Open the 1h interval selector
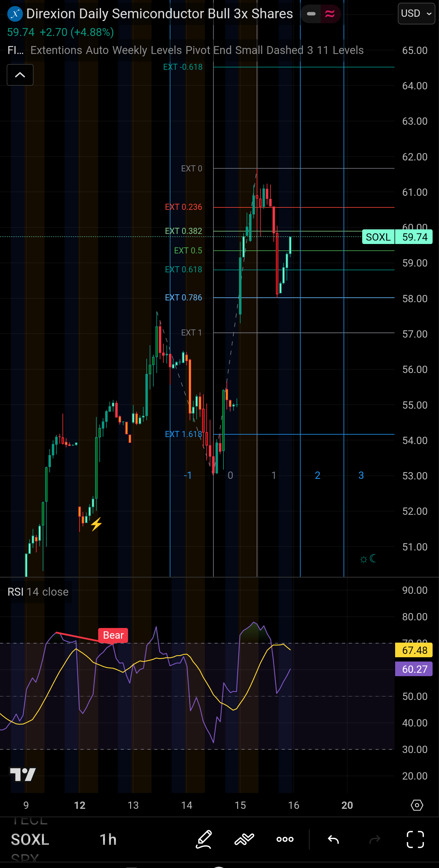 [x=108, y=839]
